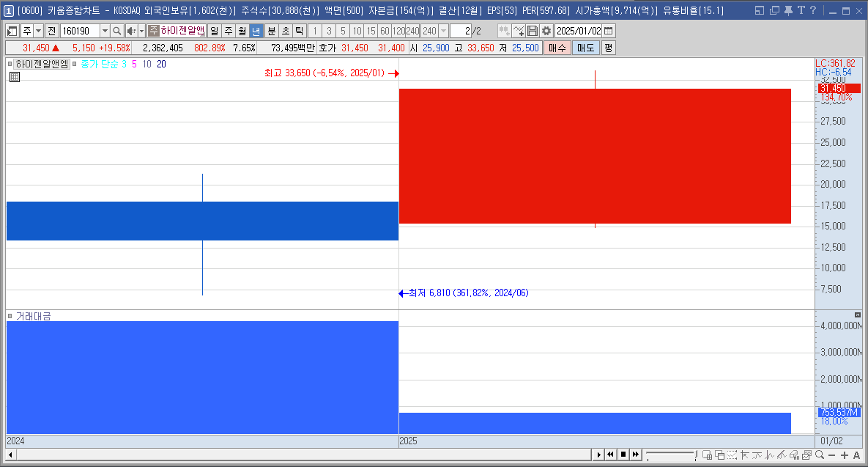The height and width of the screenshot is (467, 868).
Task: Click the bottom zoom slider handle
Action: (696, 455)
